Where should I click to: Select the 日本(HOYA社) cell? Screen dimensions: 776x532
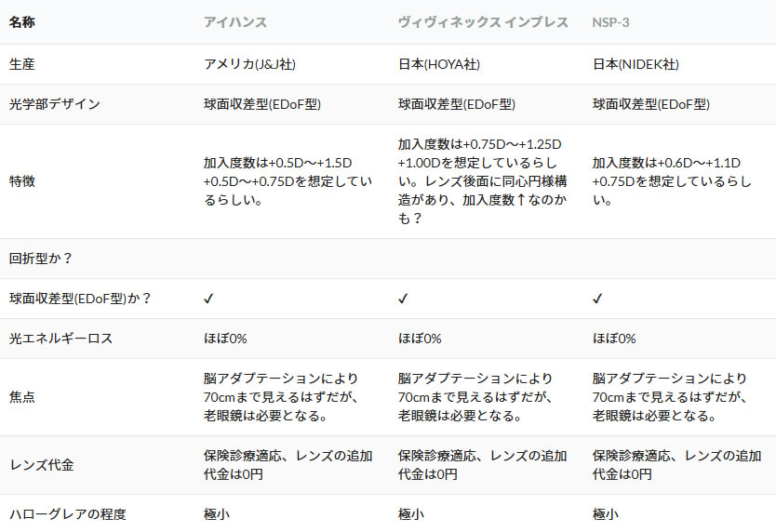click(438, 64)
